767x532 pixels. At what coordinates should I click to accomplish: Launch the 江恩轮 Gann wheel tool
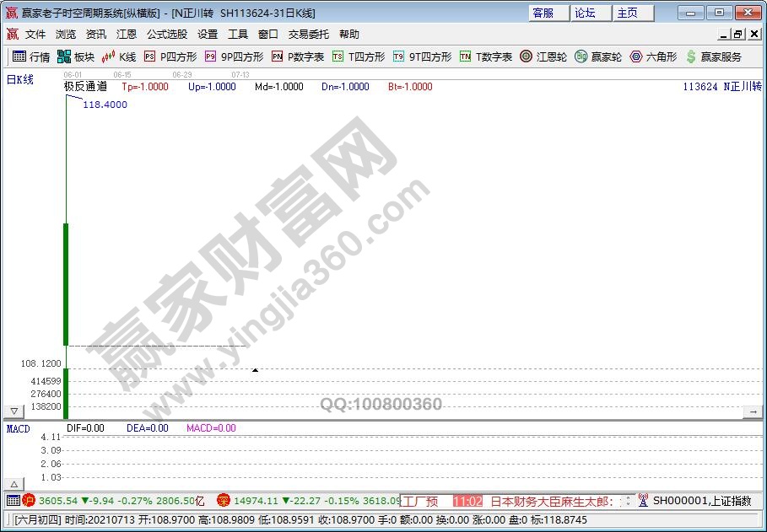[543, 56]
